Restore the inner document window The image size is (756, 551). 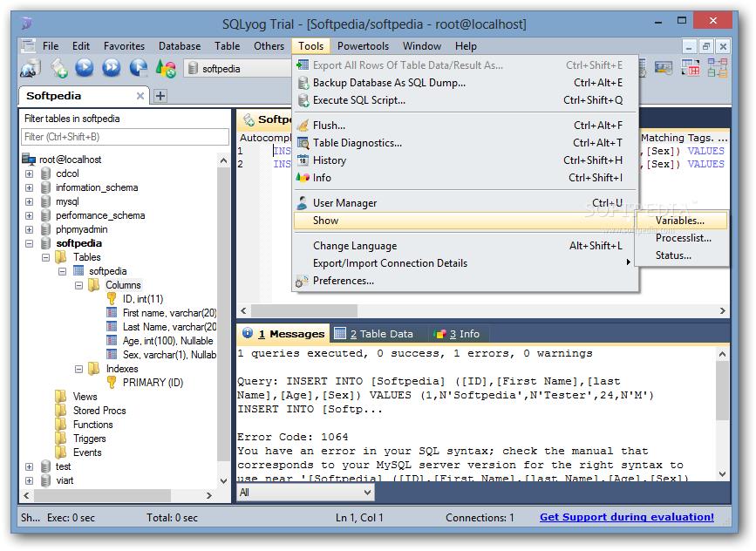pyautogui.click(x=705, y=47)
